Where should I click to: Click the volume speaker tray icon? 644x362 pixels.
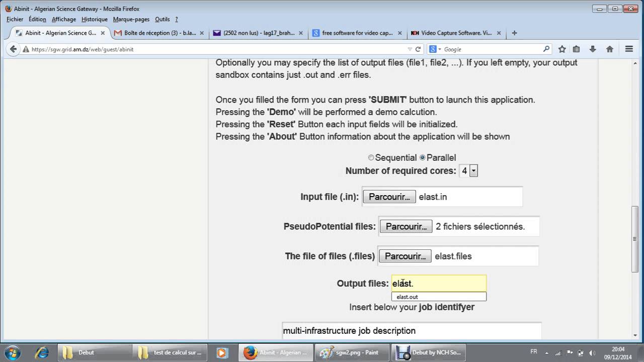pyautogui.click(x=592, y=352)
